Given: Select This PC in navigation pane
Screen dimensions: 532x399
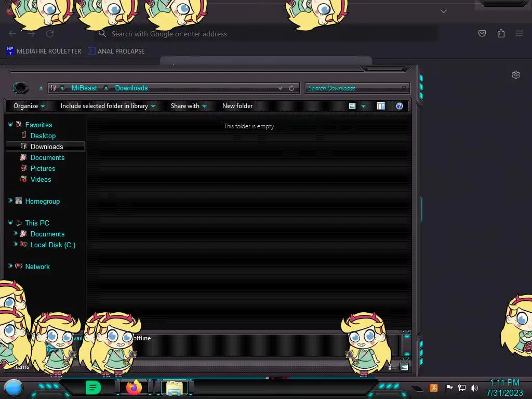Looking at the screenshot, I should pyautogui.click(x=37, y=223).
